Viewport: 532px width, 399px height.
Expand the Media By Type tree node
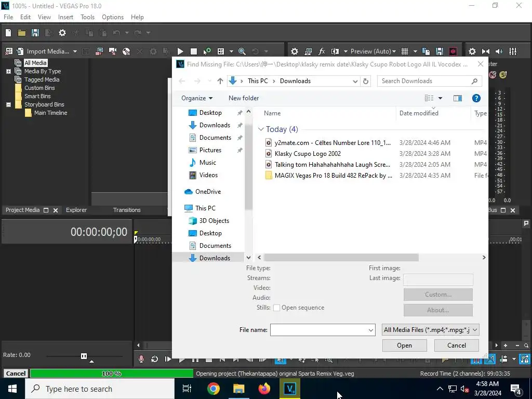tap(8, 71)
